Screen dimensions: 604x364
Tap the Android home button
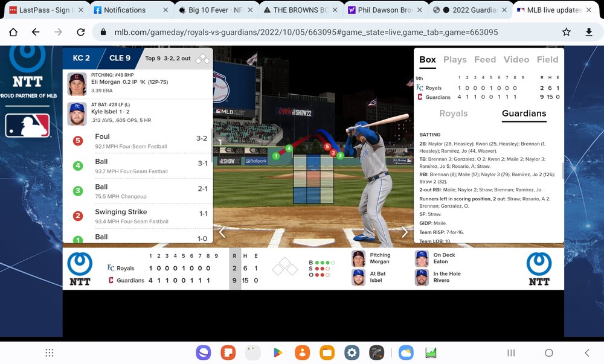[x=549, y=353]
